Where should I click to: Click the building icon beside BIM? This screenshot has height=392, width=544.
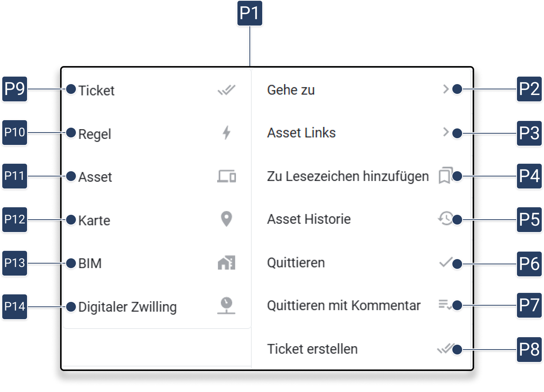(x=226, y=263)
